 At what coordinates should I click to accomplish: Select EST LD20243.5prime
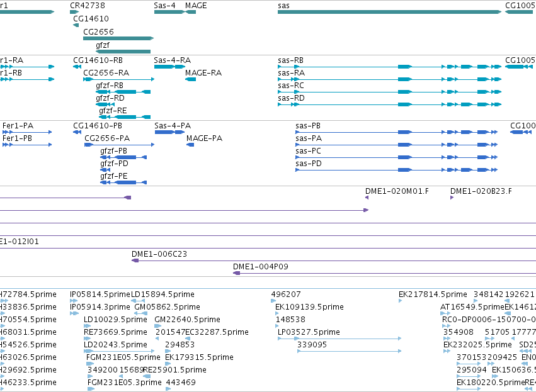(115, 345)
